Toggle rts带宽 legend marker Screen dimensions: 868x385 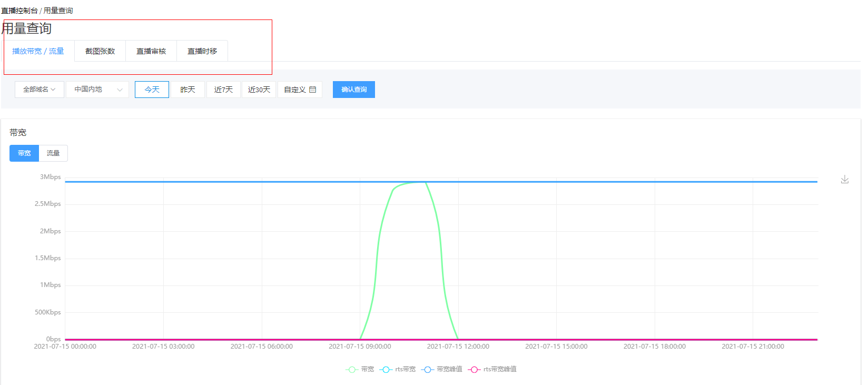(386, 369)
